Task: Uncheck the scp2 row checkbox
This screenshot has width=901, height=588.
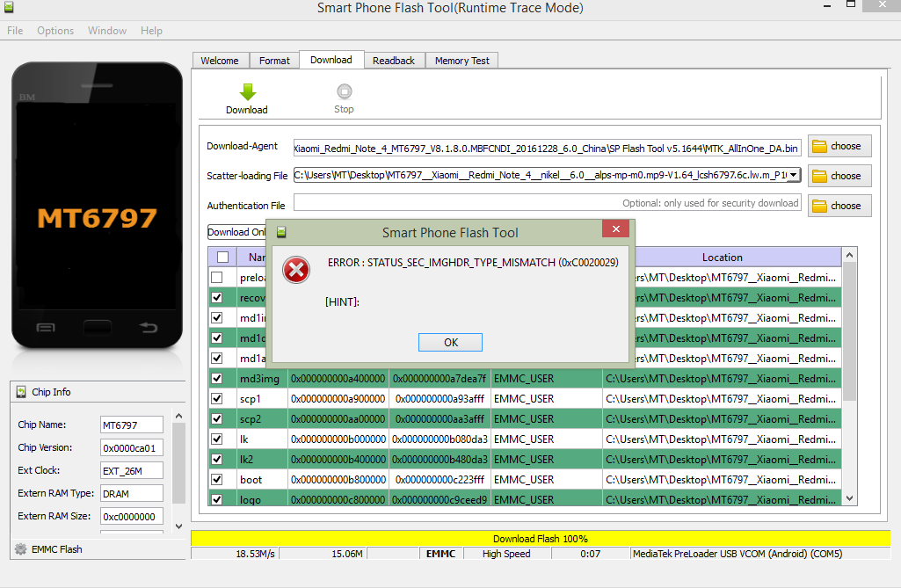Action: pos(216,418)
